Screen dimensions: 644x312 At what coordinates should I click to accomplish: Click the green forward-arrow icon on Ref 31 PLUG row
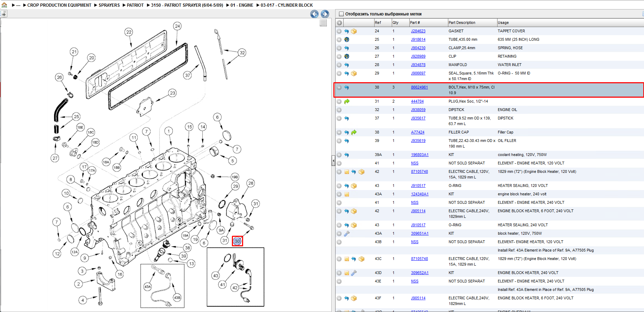click(347, 102)
